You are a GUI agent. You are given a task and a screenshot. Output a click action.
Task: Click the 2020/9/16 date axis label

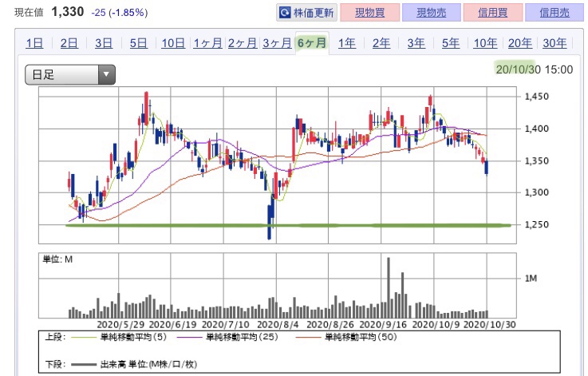[383, 325]
